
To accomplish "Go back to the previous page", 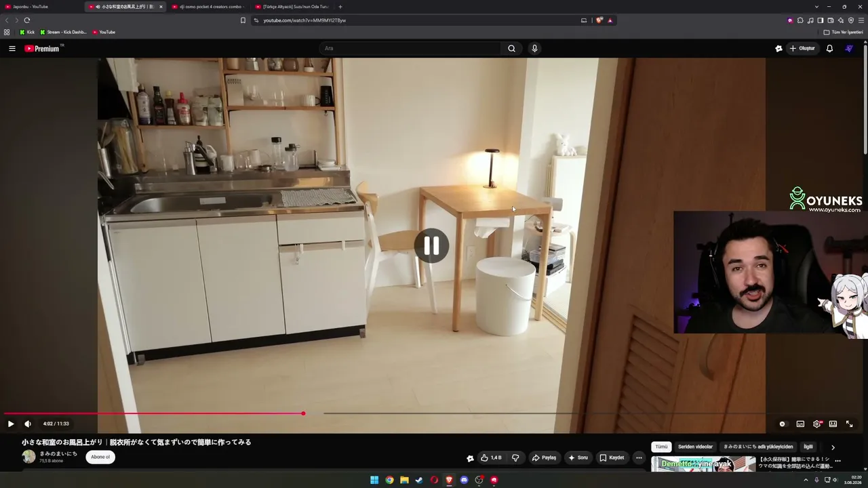I will tap(7, 20).
